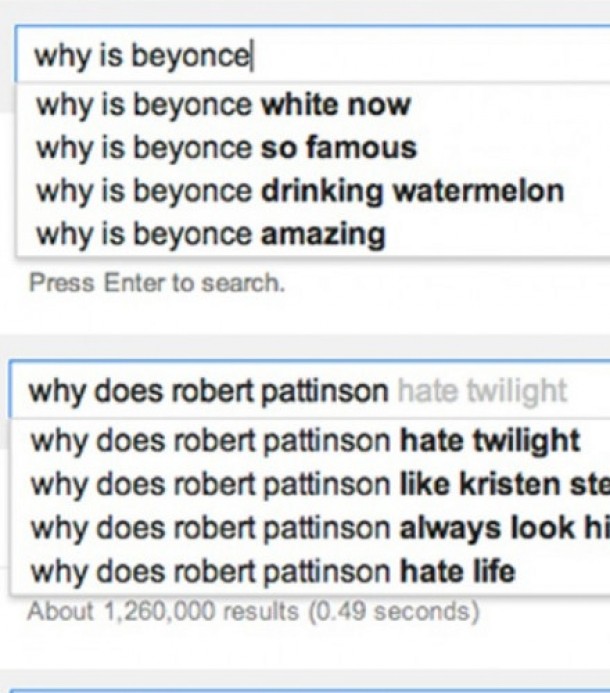Choose the "like kristen ste" Robert Pattinson suggestion
The height and width of the screenshot is (693, 610).
(x=320, y=485)
